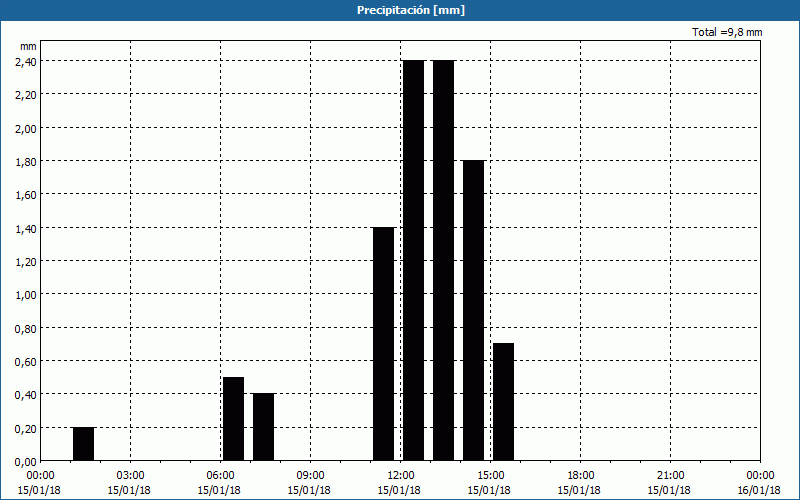The height and width of the screenshot is (500, 800).
Task: Click the '00:00' label above 16/01/18
Action: 760,476
